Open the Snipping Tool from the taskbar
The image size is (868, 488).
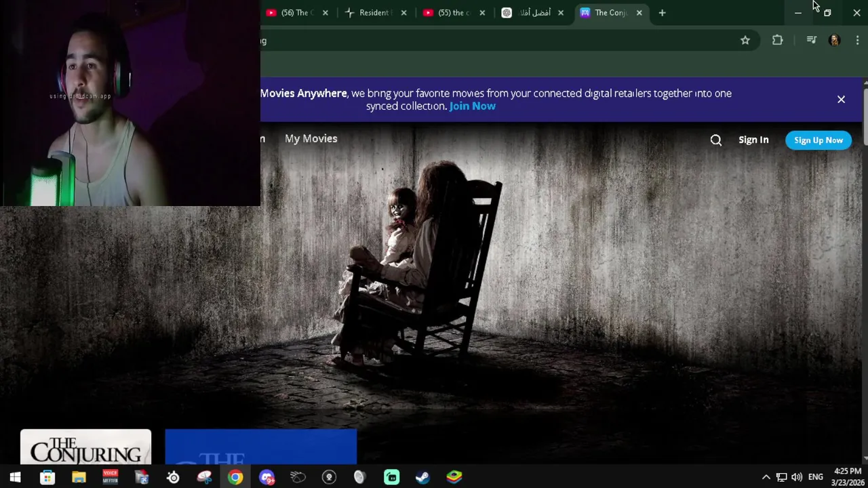coord(204,477)
